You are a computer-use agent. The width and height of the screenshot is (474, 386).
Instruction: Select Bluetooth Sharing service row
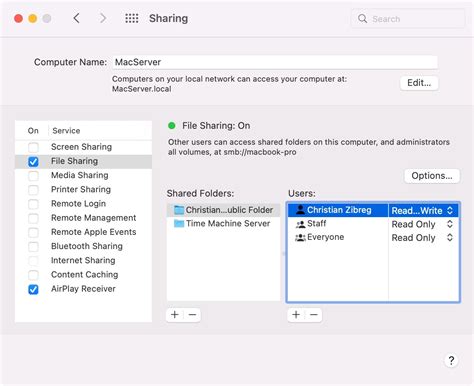click(83, 246)
